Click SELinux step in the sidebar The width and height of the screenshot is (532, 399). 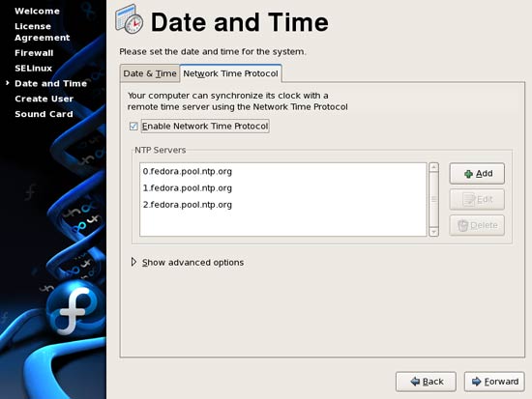(33, 69)
